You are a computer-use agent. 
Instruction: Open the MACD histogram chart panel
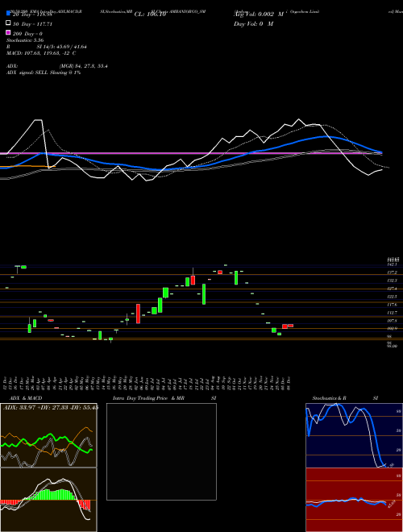click(x=48, y=500)
